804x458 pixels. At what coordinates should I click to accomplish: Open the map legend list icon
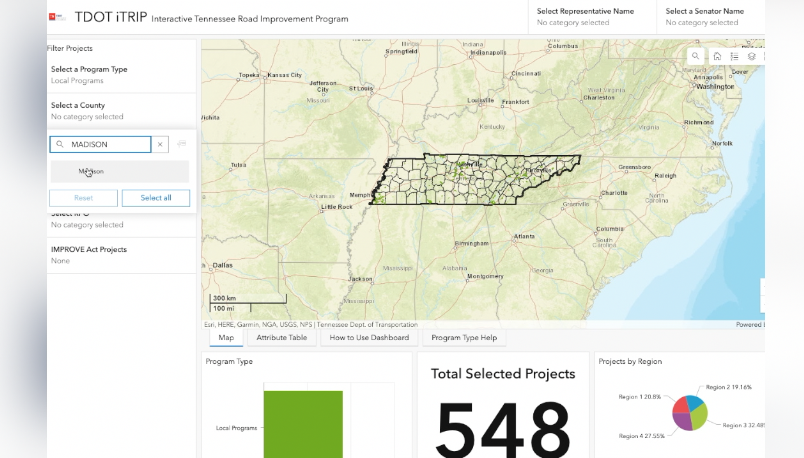point(734,56)
